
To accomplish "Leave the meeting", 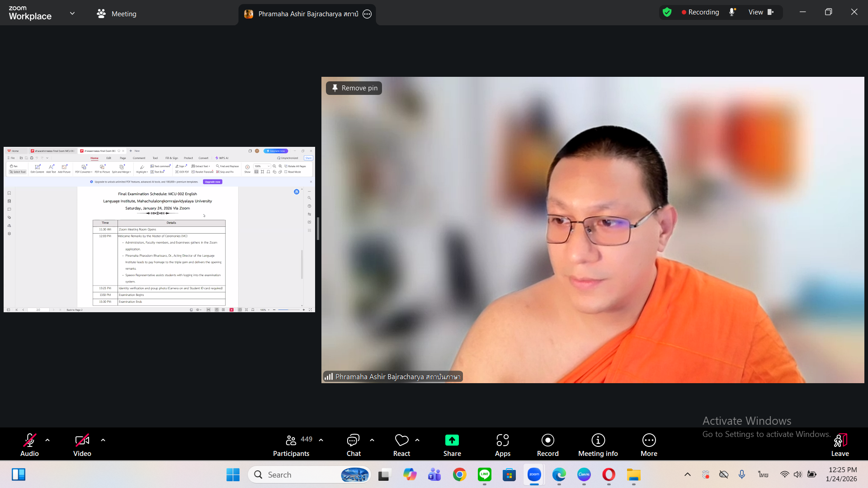I will click(840, 445).
